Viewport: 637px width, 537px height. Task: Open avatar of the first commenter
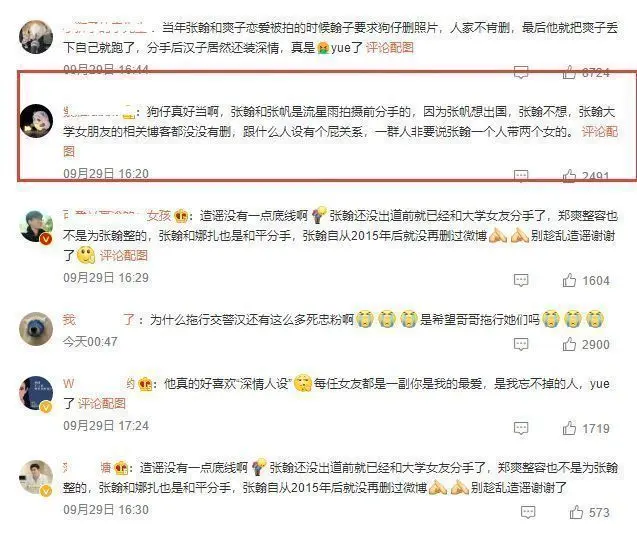(36, 37)
